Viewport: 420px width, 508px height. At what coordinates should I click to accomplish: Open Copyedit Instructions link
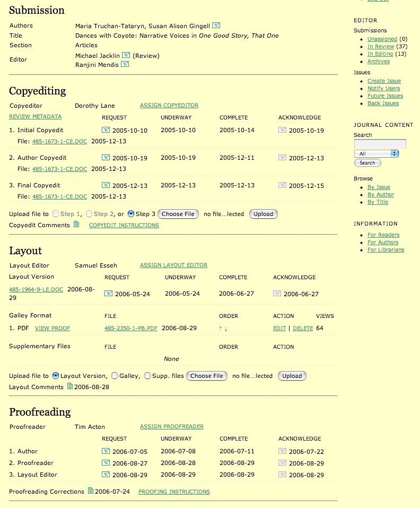[x=124, y=225]
